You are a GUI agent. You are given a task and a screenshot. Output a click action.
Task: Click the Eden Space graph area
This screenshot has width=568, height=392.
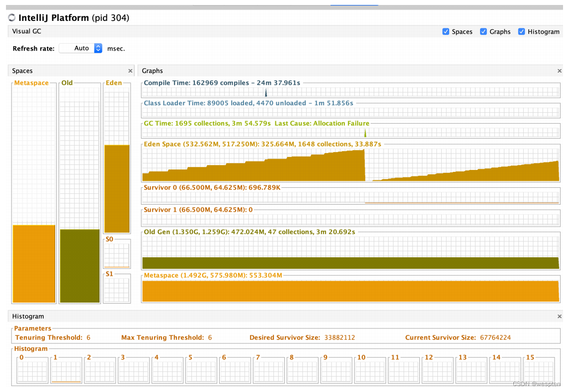(351, 165)
